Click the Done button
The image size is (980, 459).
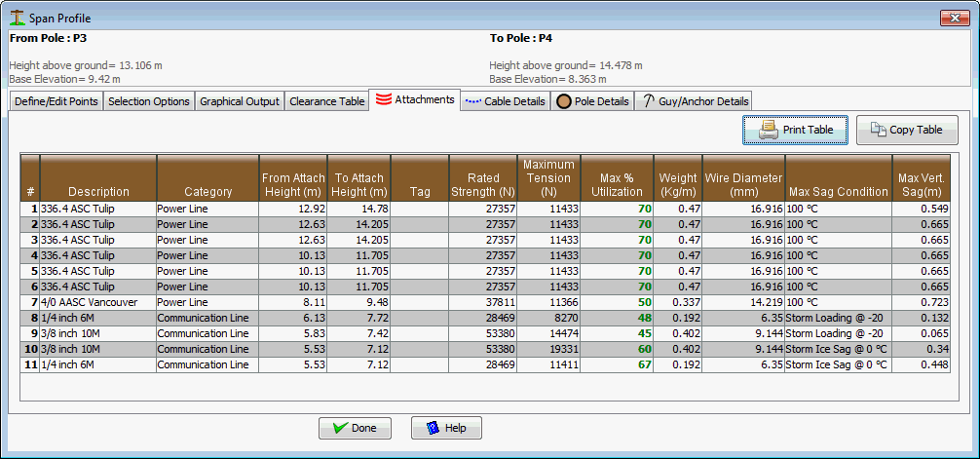pyautogui.click(x=355, y=429)
